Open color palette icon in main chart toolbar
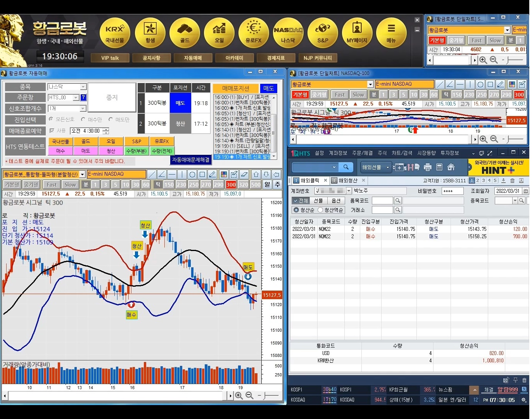The height and width of the screenshot is (419, 532). tap(224, 174)
